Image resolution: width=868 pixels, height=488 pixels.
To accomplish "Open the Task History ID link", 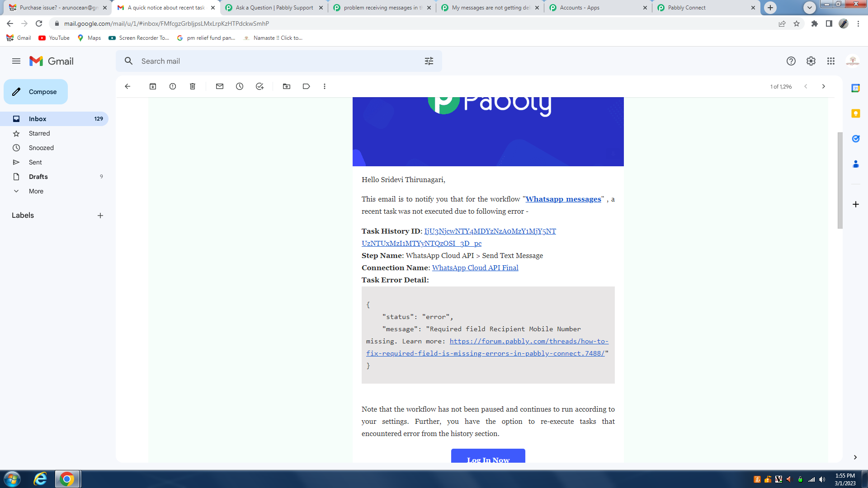I will pyautogui.click(x=459, y=237).
